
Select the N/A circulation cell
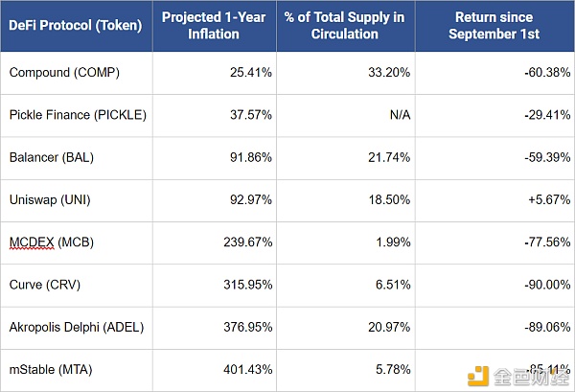(x=345, y=115)
